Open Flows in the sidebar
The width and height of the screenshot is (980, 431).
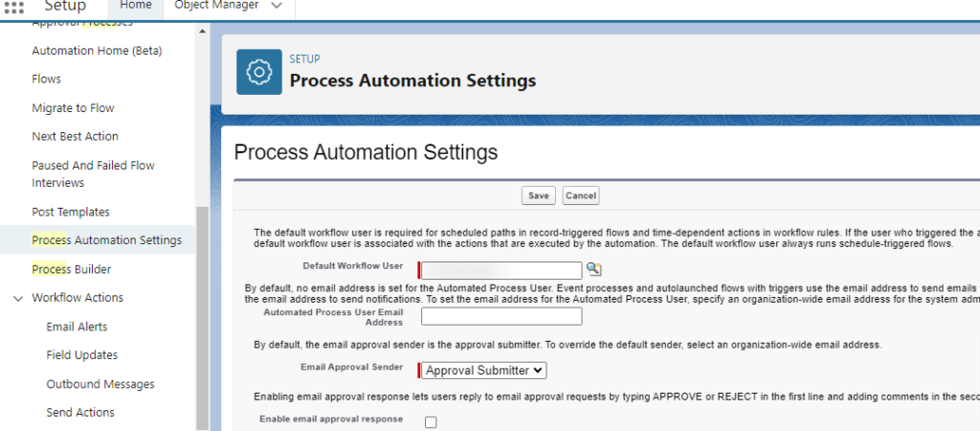46,79
